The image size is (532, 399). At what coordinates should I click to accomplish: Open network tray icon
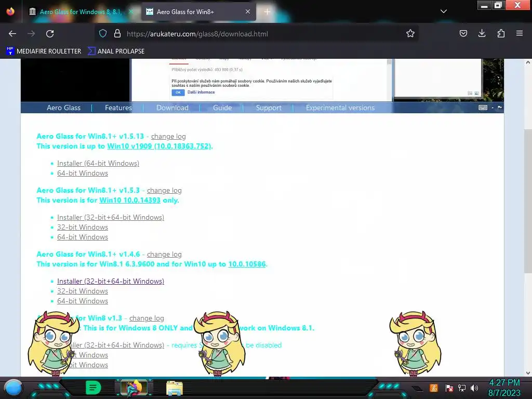(x=462, y=388)
